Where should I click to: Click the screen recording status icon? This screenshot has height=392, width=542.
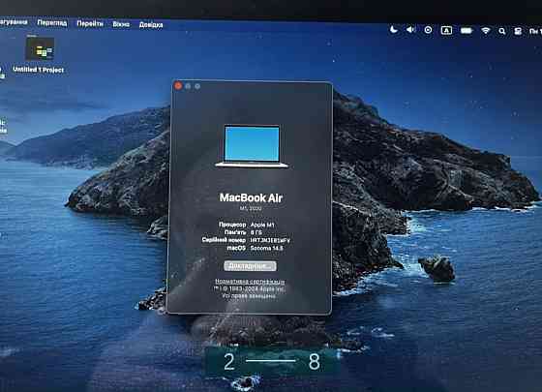[428, 30]
